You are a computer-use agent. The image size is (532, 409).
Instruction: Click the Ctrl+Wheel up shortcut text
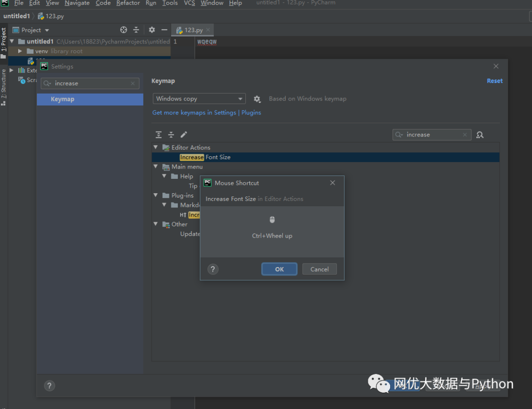tap(272, 236)
